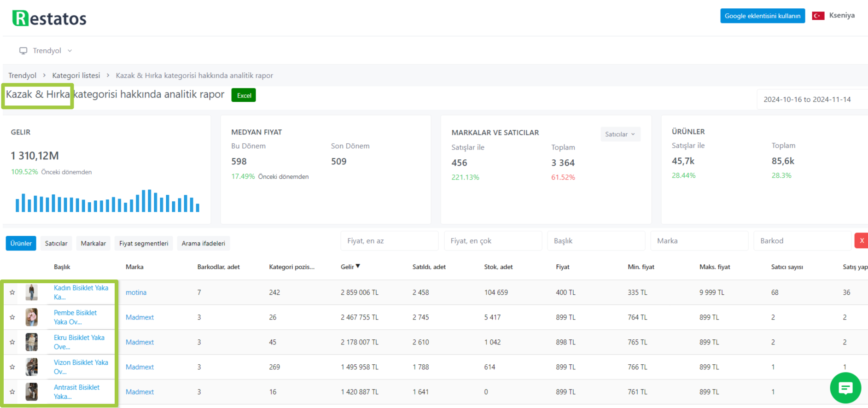Viewport: 868px width, 408px height.
Task: Sort by the Stok, adet column header
Action: click(498, 267)
